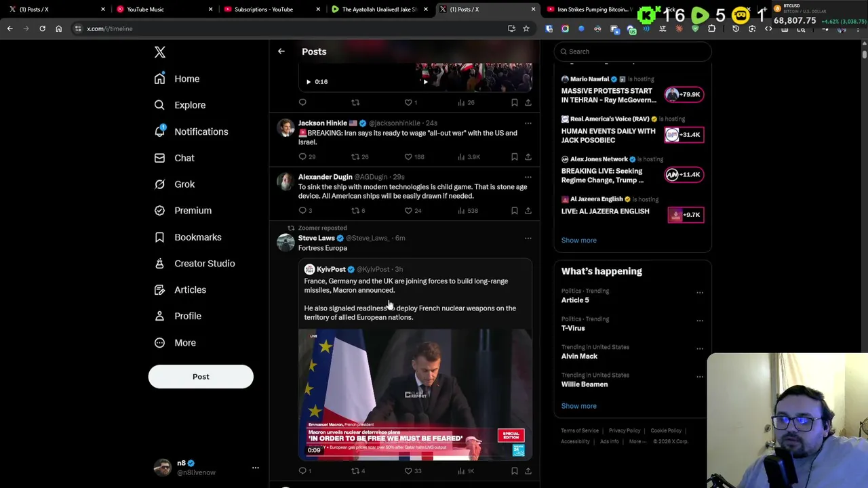Repost the Steve Laws post

355,471
